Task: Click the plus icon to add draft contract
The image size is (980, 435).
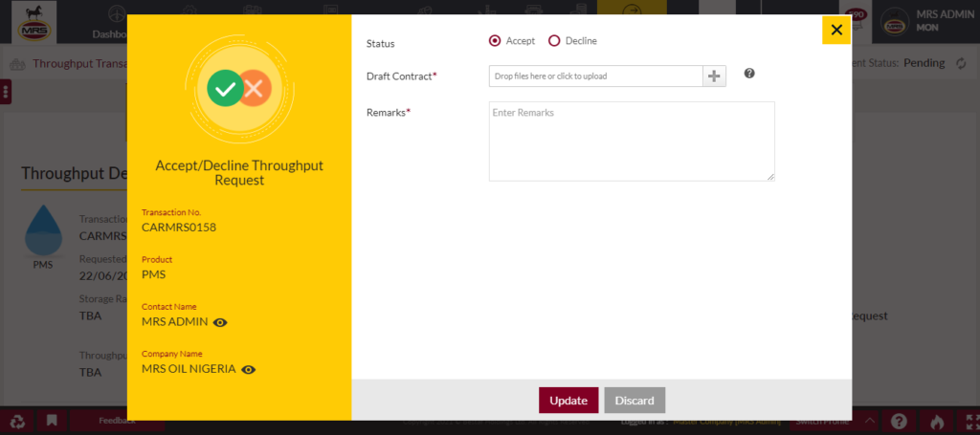Action: tap(714, 76)
